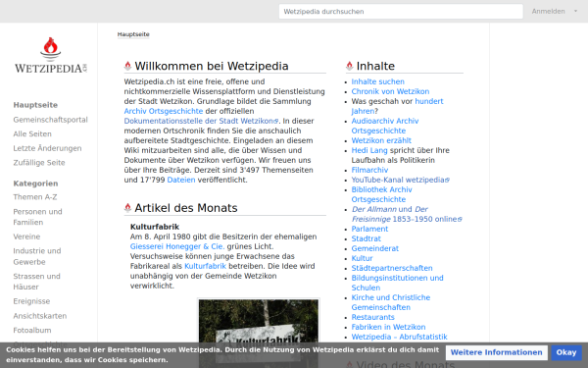Open Wetzipedia – Abrufstatistik link

click(399, 337)
